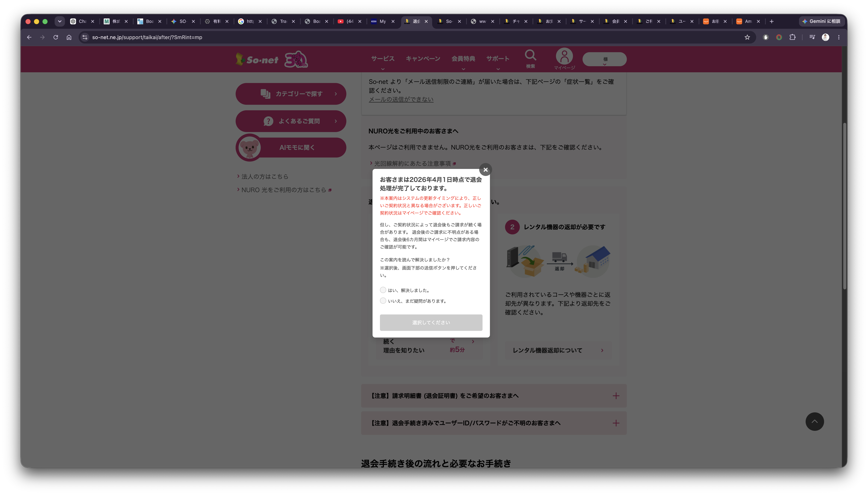
Task: Expand the ユーザーID/パスワードがご不明 accordion
Action: click(494, 423)
